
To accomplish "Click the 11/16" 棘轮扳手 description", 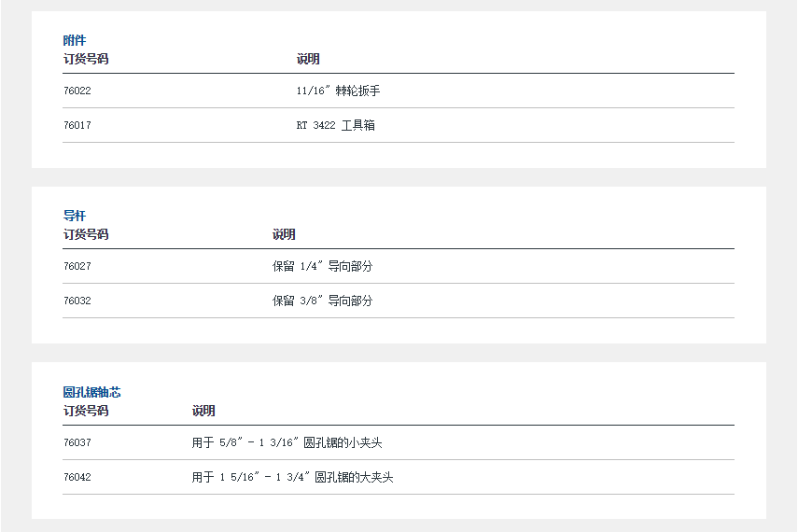I will click(x=338, y=91).
